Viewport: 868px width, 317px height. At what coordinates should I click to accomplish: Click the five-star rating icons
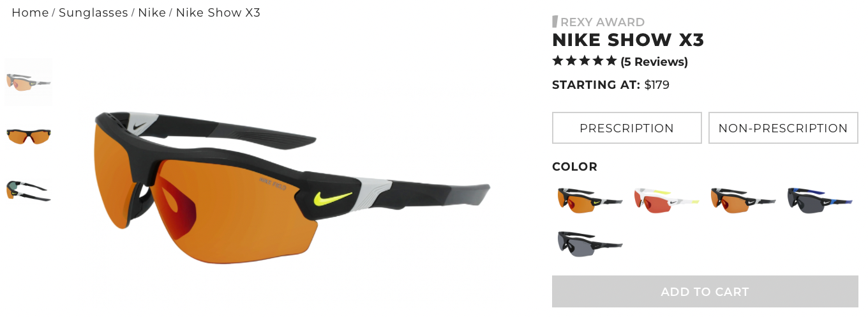click(585, 61)
